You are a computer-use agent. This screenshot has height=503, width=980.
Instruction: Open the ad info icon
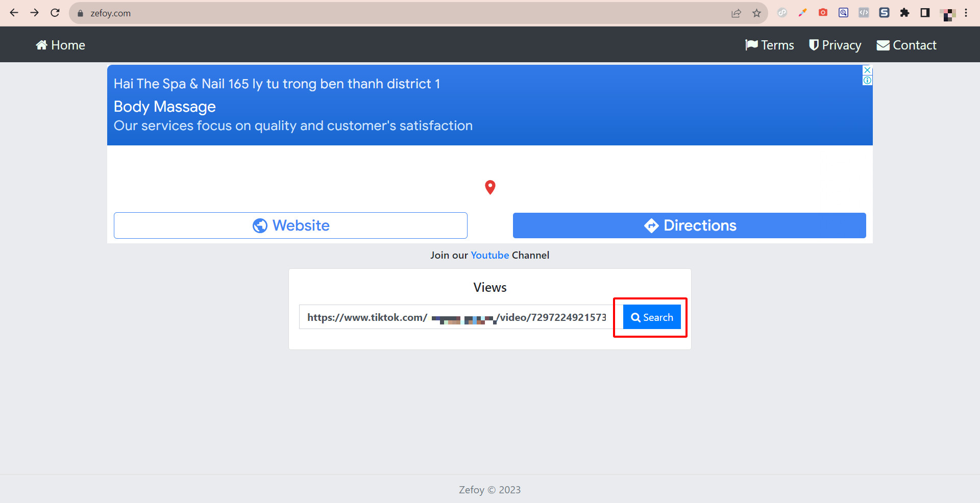click(x=867, y=80)
